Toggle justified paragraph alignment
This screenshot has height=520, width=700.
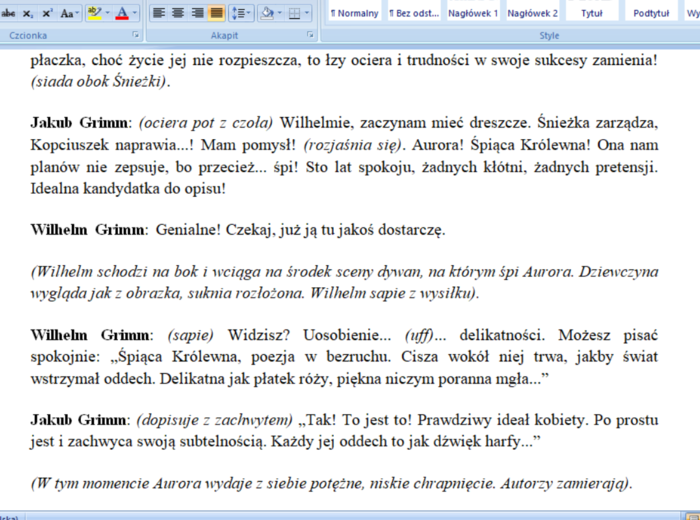click(216, 13)
